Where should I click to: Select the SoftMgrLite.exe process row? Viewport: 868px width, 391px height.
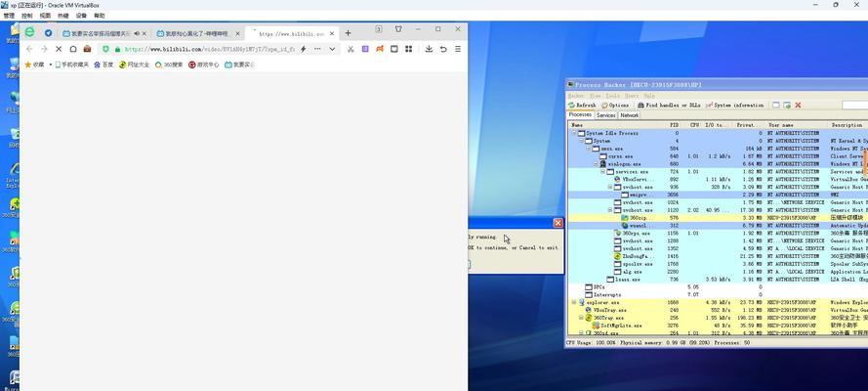(x=718, y=326)
